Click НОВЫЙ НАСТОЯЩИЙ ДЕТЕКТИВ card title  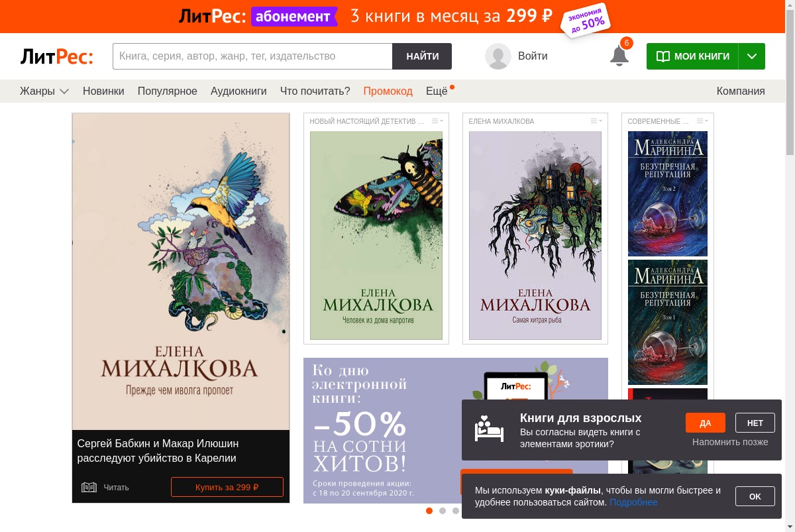[366, 121]
